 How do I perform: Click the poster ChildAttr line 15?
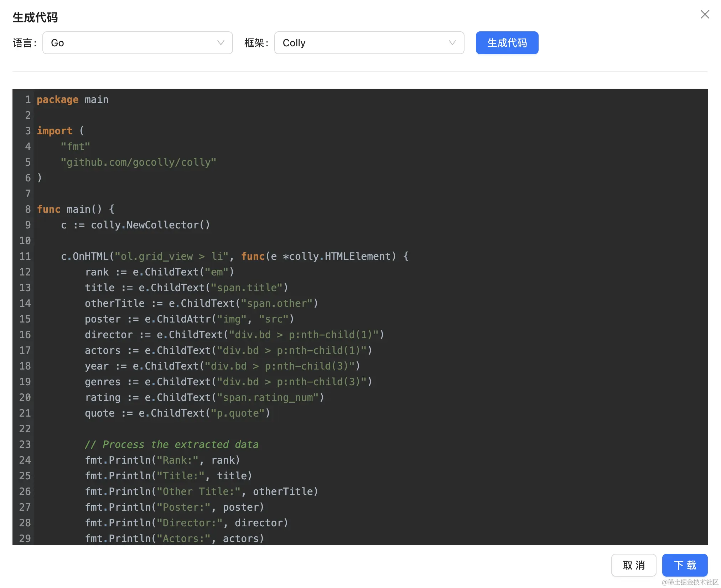pos(189,319)
